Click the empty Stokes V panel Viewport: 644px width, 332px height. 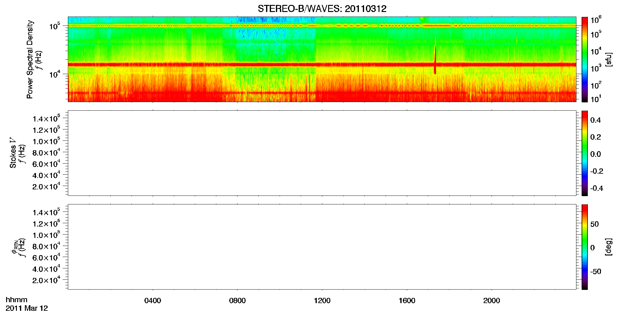[x=322, y=153]
